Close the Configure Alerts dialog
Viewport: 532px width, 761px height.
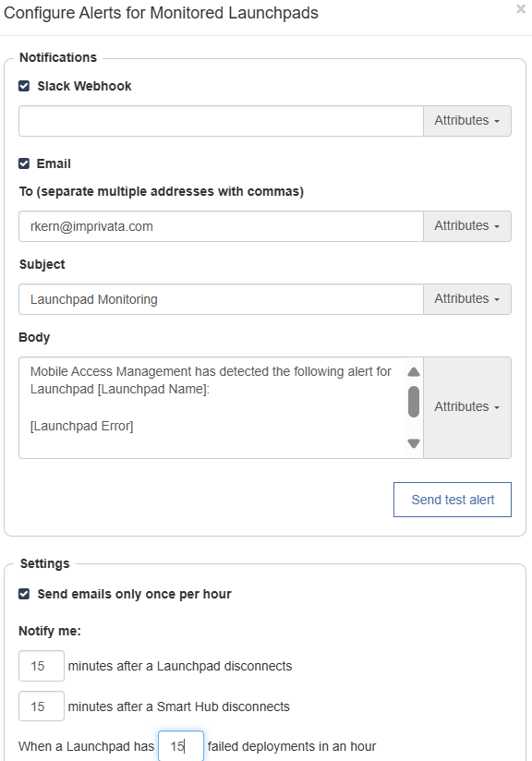pos(520,9)
